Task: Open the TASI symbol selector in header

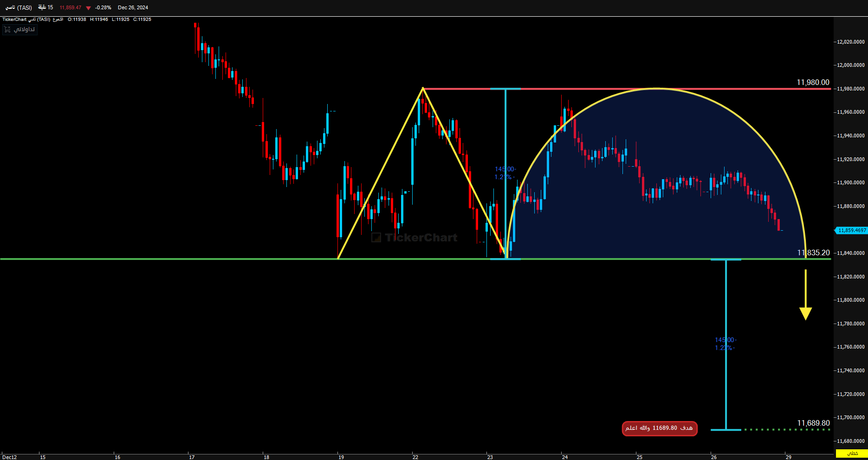Action: (19, 7)
